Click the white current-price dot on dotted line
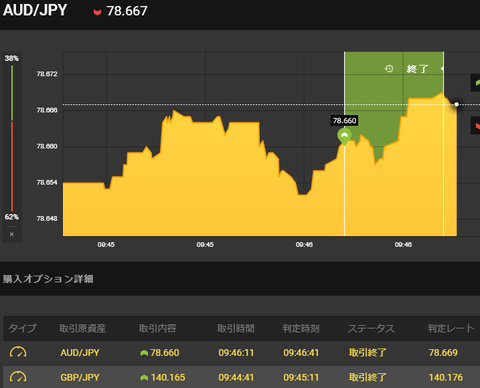480x388 pixels. pos(456,105)
